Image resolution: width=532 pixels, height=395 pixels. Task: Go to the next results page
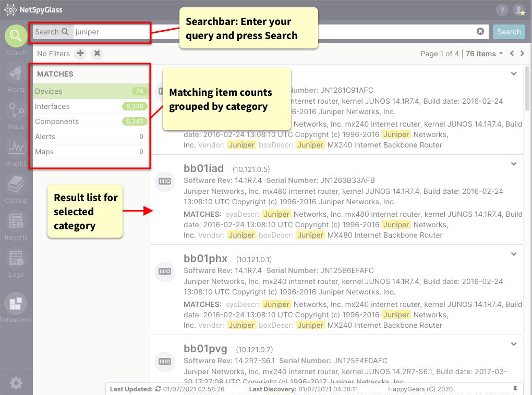tap(522, 53)
